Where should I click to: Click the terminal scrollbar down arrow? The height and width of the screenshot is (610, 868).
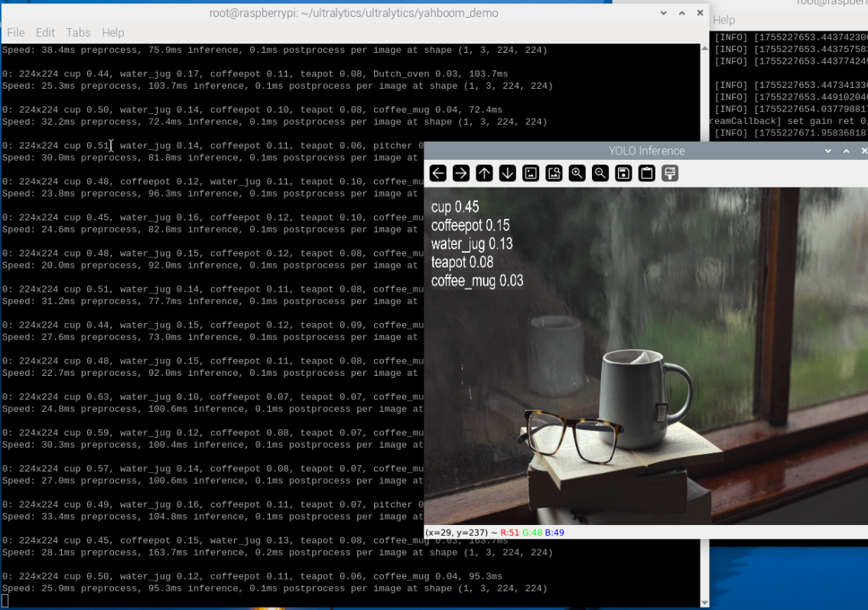(704, 603)
